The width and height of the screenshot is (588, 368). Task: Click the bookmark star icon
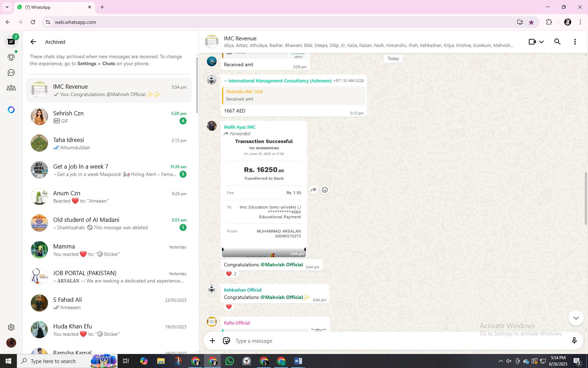[x=531, y=22]
